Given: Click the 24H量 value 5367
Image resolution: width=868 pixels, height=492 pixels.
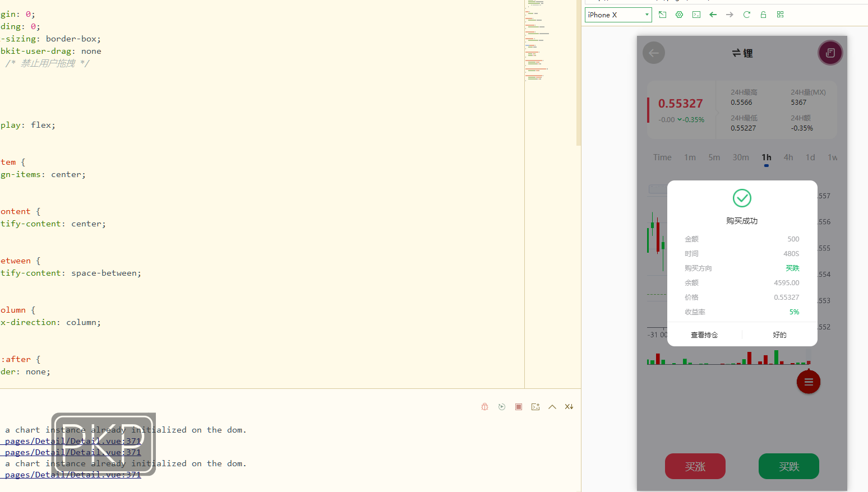Looking at the screenshot, I should 798,103.
